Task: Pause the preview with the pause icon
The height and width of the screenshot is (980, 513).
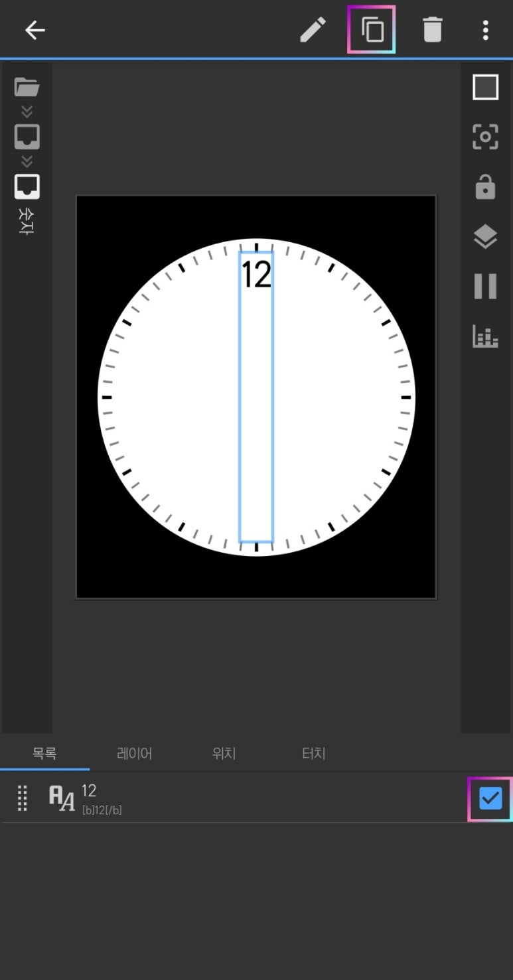Action: (x=485, y=286)
